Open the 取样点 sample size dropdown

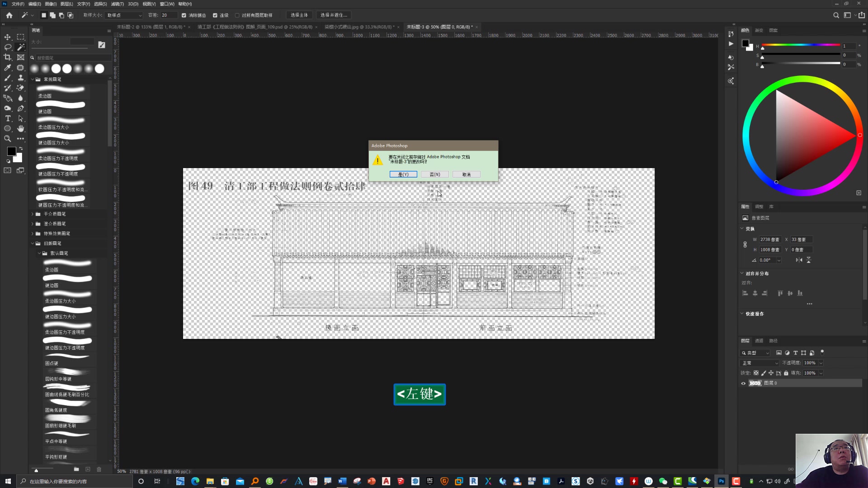click(x=123, y=15)
